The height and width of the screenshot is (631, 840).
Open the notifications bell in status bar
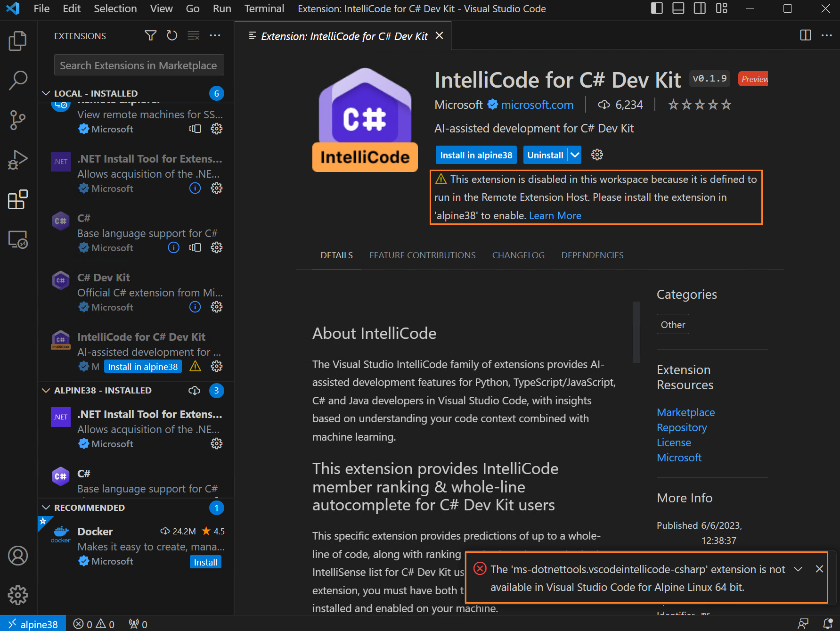click(827, 623)
